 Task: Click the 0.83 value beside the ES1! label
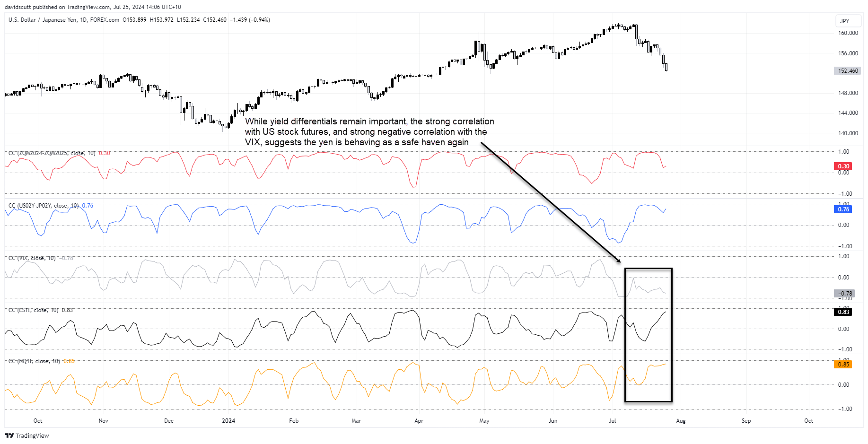point(67,310)
